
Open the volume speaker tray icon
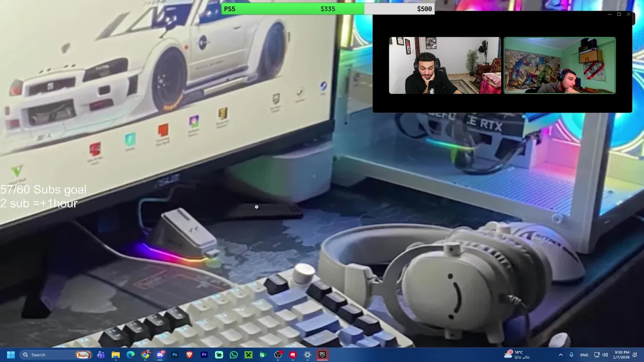[605, 354]
